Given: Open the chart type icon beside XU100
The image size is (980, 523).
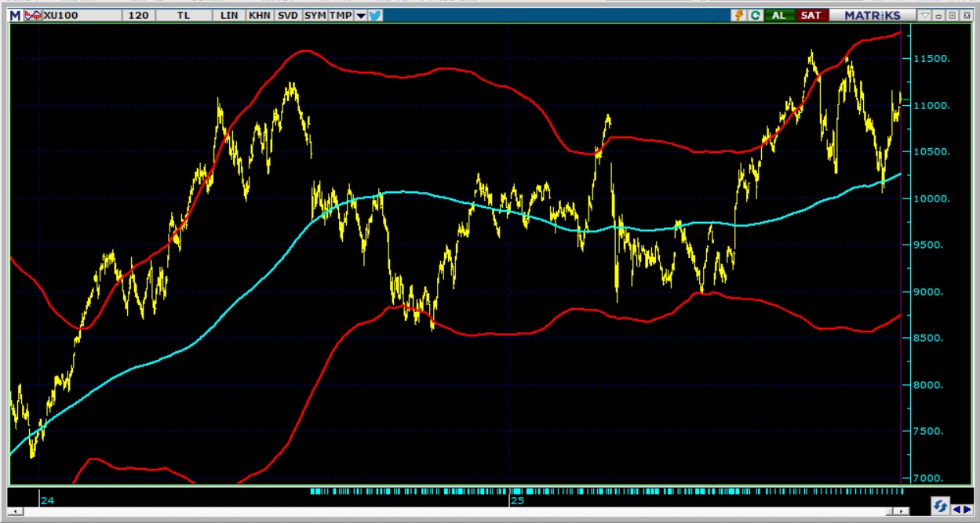Looking at the screenshot, I should click(32, 15).
